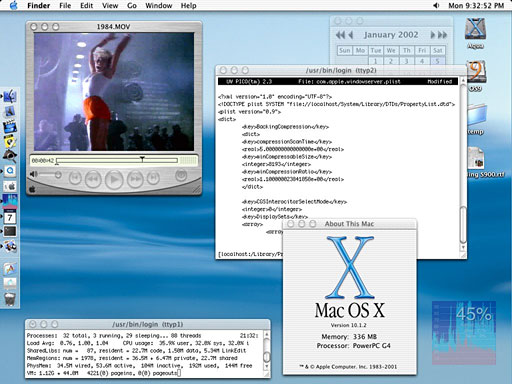
Task: Open the yellow Q icon in the dock
Action: (10, 142)
